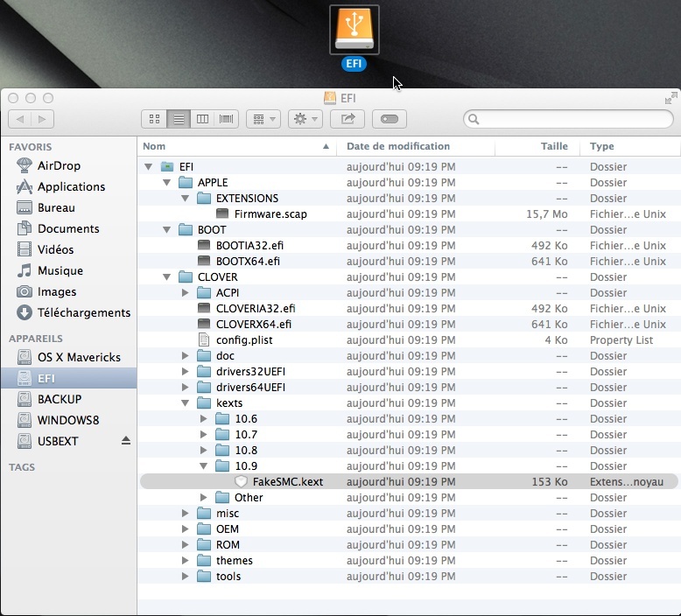
Task: Select the Other folder under kexts
Action: 409,498
